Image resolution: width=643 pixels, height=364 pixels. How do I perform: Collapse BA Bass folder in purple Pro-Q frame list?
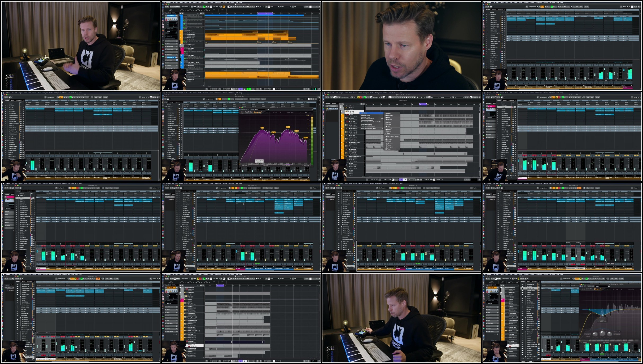(166, 142)
